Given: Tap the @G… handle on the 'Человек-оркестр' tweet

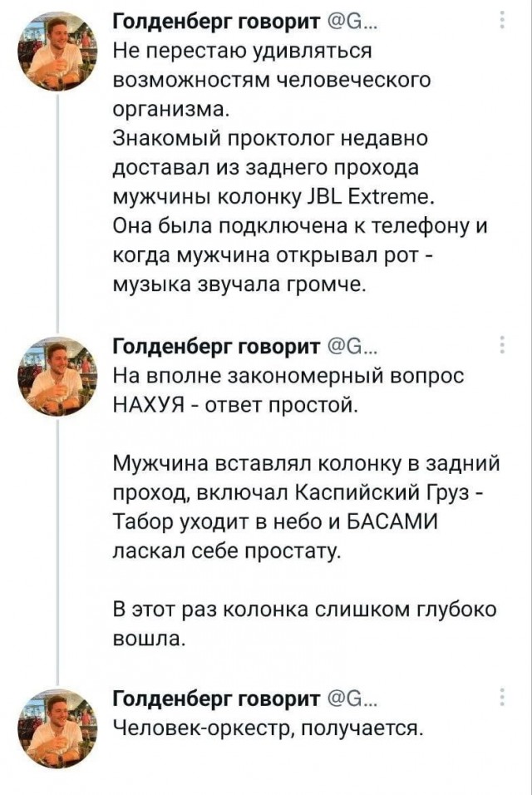Looking at the screenshot, I should point(350,697).
